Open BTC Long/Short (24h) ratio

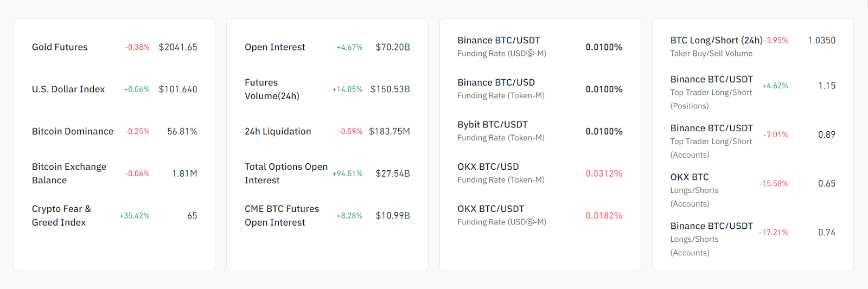716,41
